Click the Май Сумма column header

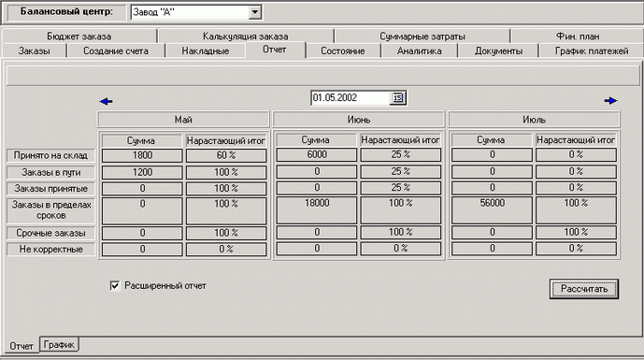pos(142,140)
